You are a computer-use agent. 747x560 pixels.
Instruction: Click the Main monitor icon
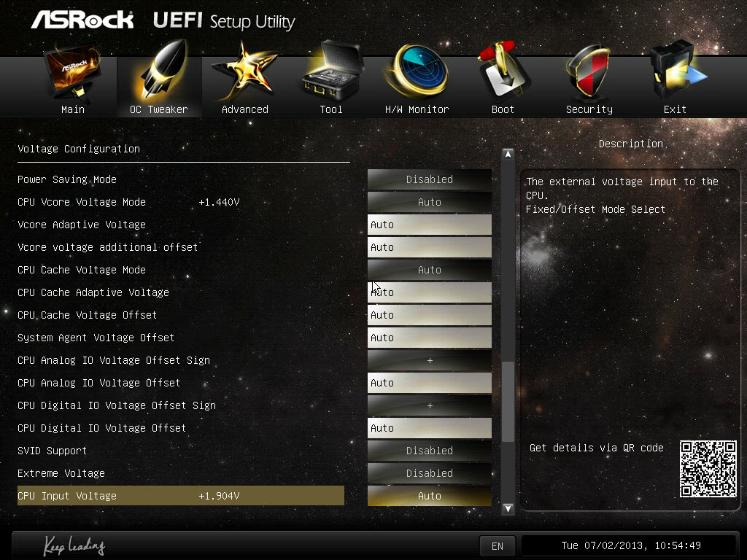(73, 71)
